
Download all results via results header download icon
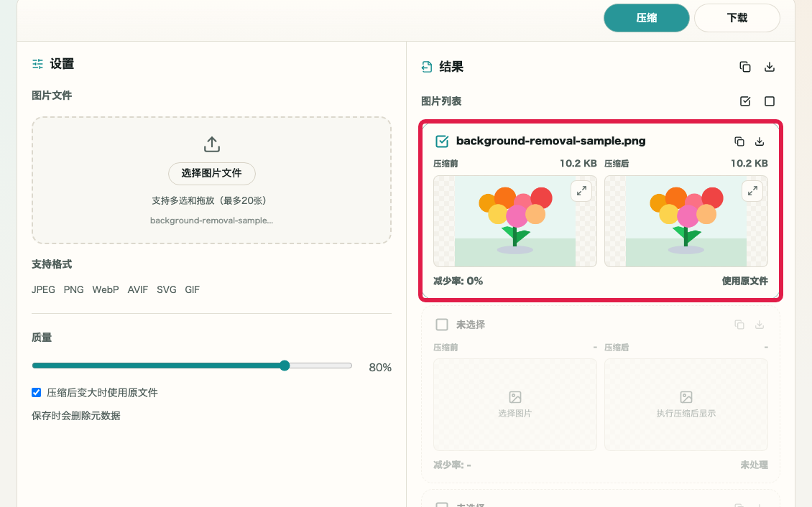[x=770, y=67]
